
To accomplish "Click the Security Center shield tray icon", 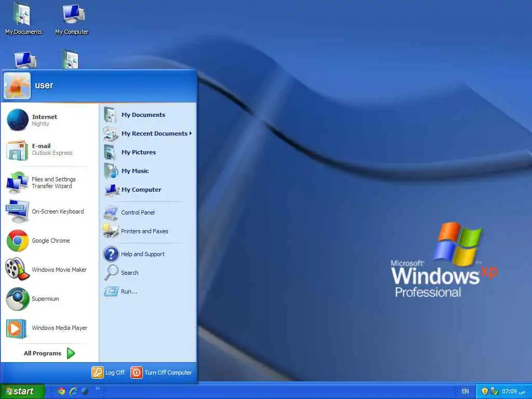I will [485, 391].
